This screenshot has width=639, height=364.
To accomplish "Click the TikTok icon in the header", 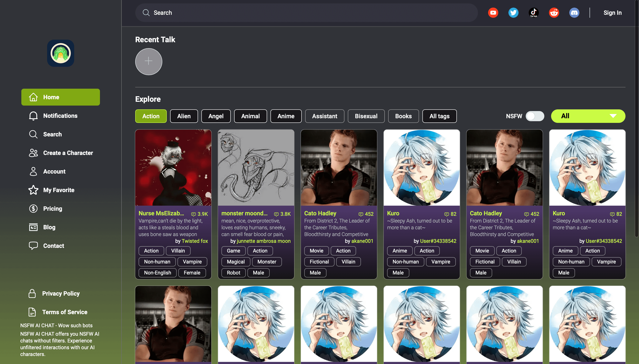I will (x=534, y=13).
